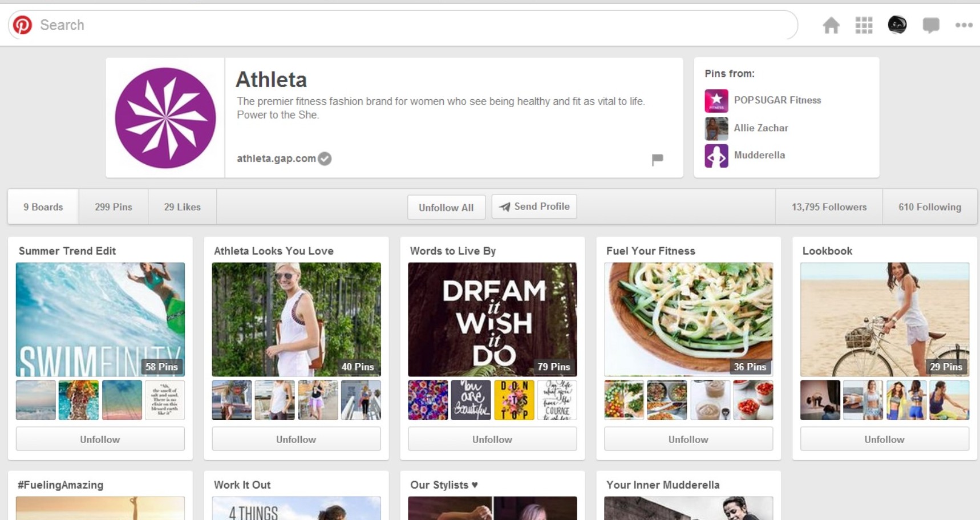980x520 pixels.
Task: Click the Athleta purple pinwheel logo
Action: tap(165, 118)
